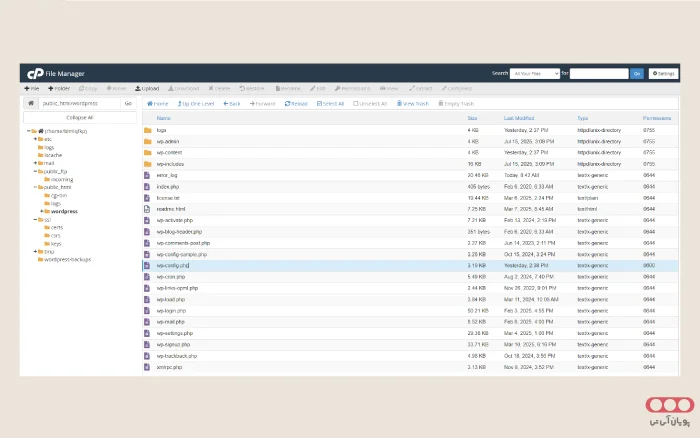Click Go next to path field
The image size is (700, 438).
tap(128, 103)
